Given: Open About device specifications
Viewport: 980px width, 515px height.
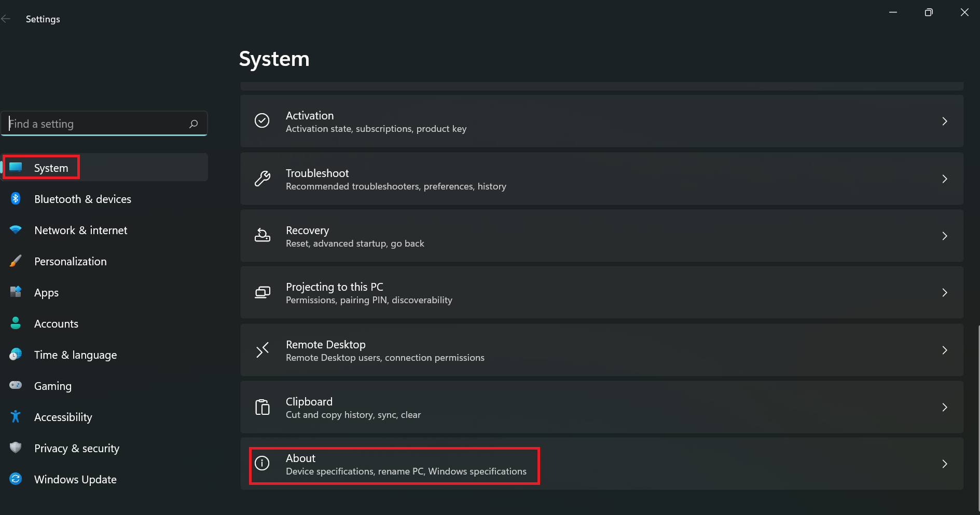Looking at the screenshot, I should 602,464.
